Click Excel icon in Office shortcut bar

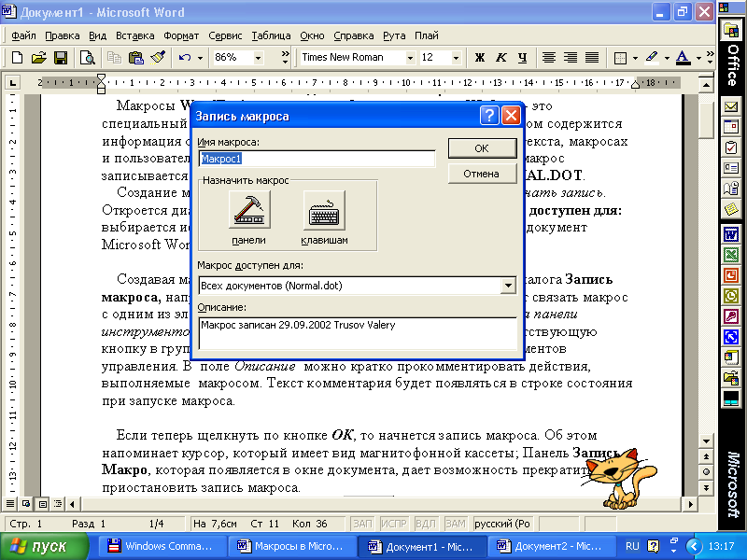pyautogui.click(x=731, y=255)
